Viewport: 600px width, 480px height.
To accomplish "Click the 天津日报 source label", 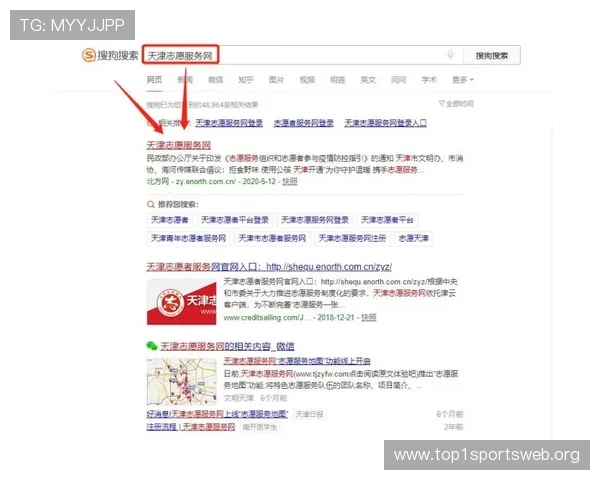I will click(x=310, y=414).
